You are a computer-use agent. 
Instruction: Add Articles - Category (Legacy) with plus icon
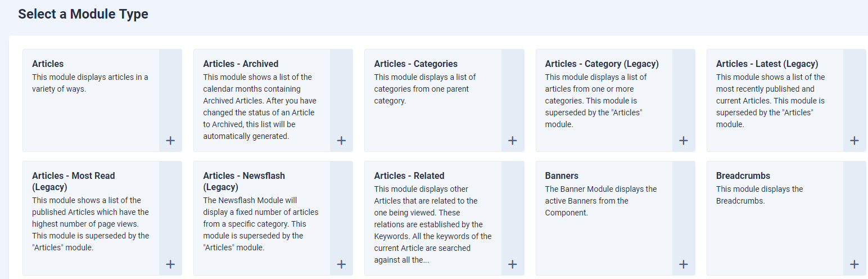[683, 141]
